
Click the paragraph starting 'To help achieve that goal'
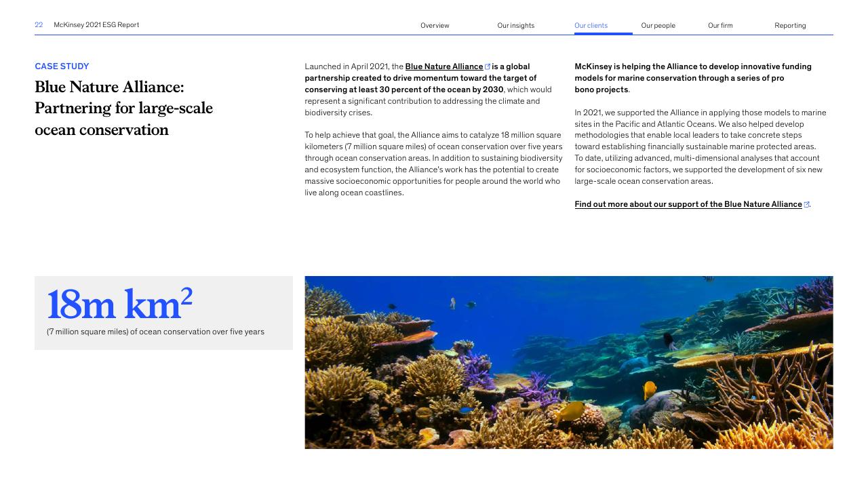(x=433, y=164)
